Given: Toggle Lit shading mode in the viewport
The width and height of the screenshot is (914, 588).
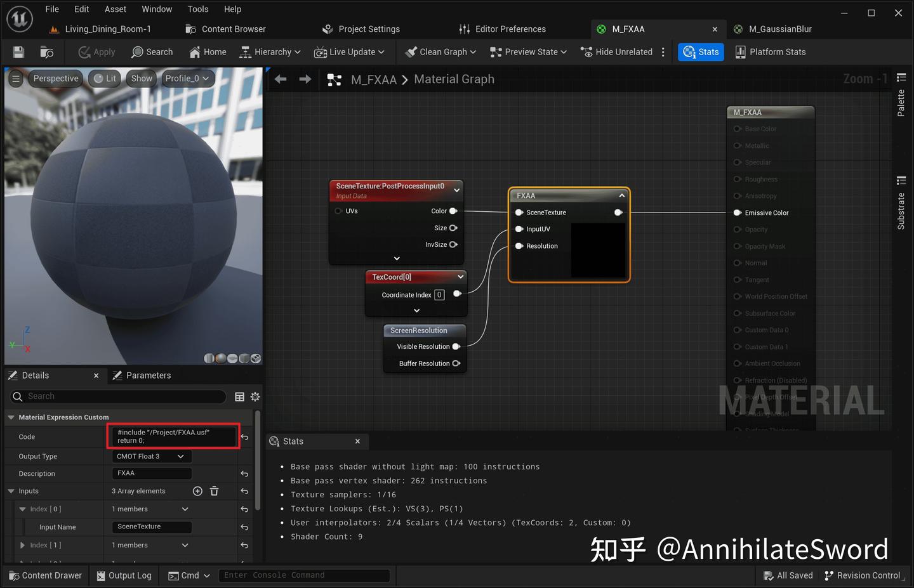Looking at the screenshot, I should tap(104, 78).
